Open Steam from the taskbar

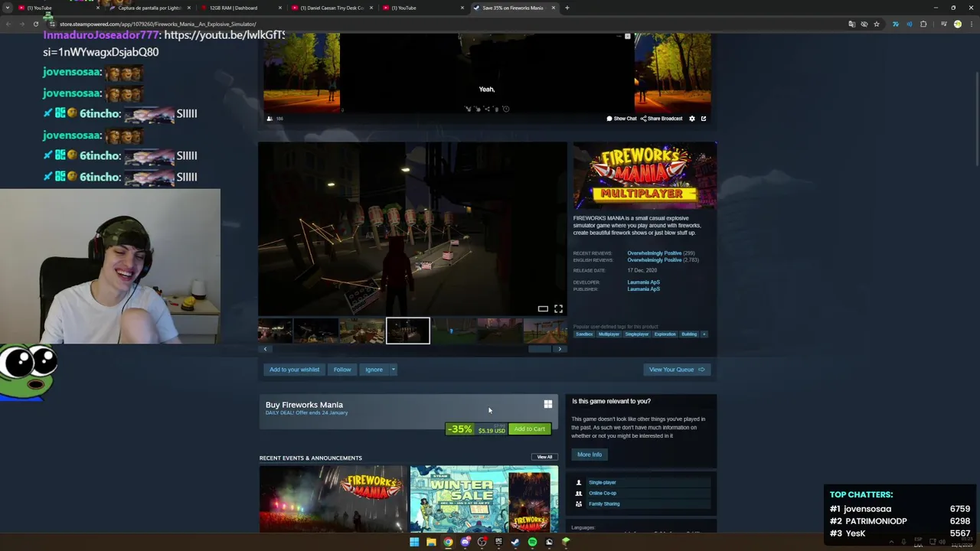coord(515,542)
